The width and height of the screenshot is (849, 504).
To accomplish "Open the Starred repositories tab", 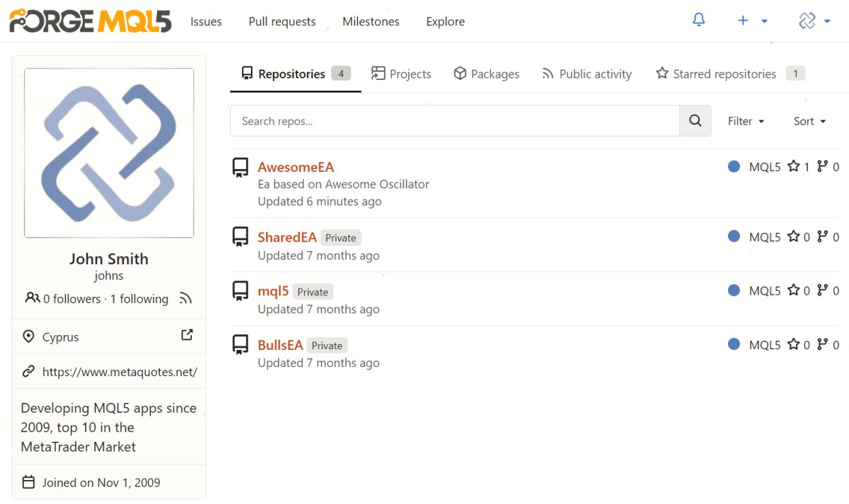I will point(730,74).
